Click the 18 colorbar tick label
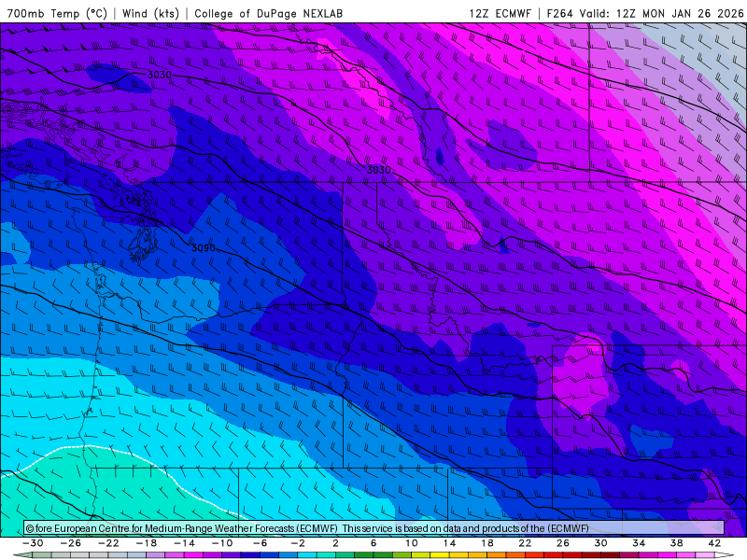 [x=486, y=543]
